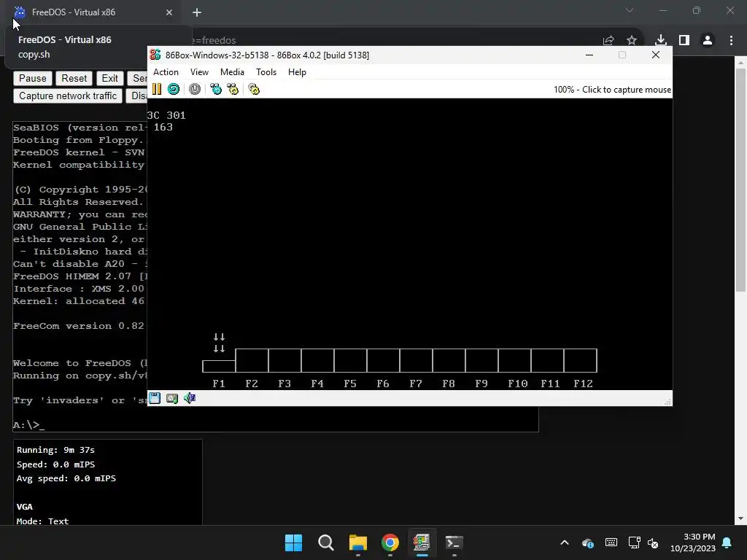Open Windows Search from taskbar
747x560 pixels.
(326, 542)
